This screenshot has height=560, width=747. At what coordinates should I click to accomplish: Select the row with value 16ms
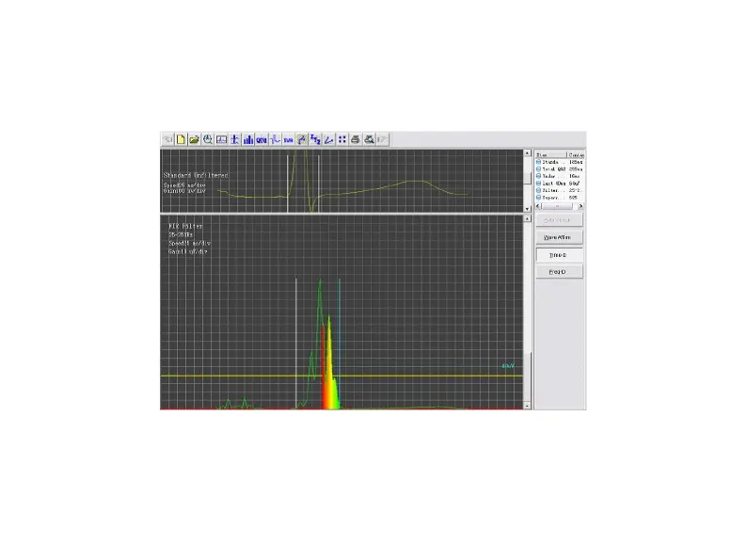click(x=560, y=176)
